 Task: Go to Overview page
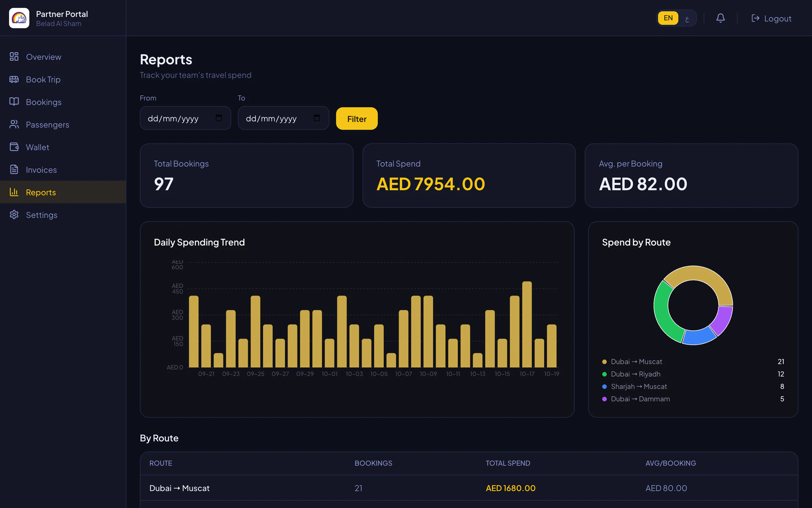pyautogui.click(x=63, y=57)
